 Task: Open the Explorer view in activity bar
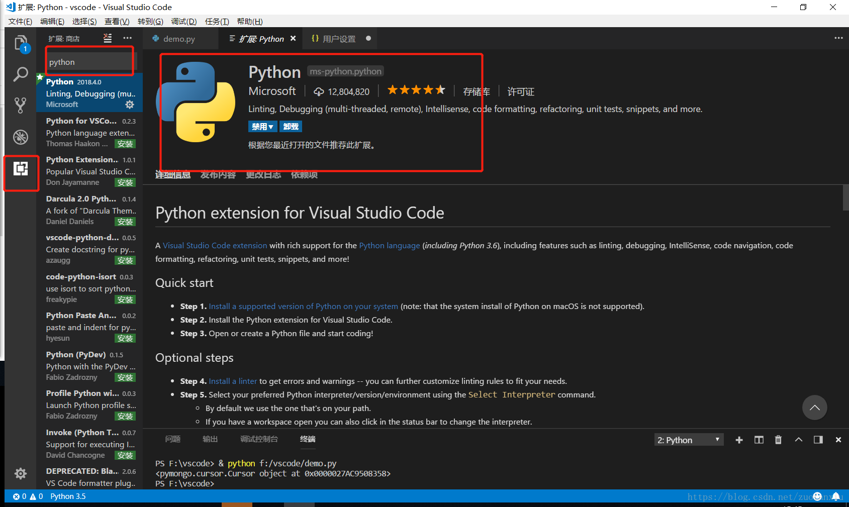click(x=21, y=43)
